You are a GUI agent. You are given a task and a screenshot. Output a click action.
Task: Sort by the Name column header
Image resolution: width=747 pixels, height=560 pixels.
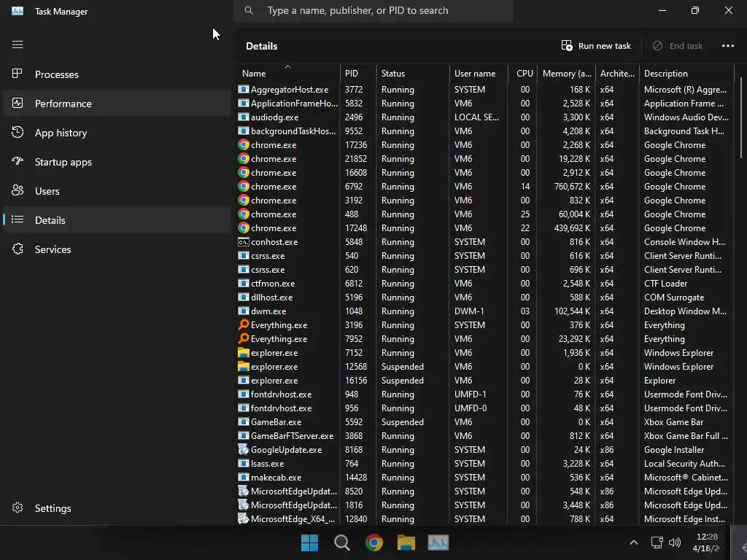coord(287,73)
